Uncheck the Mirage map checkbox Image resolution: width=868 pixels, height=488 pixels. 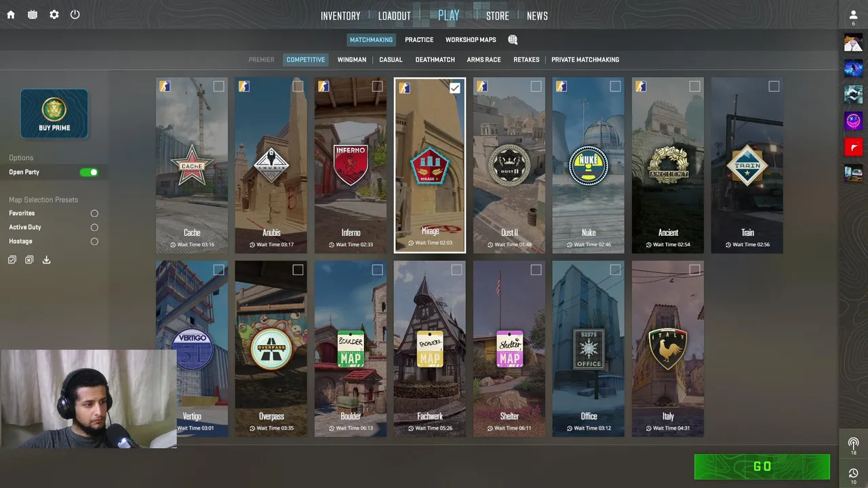(454, 87)
